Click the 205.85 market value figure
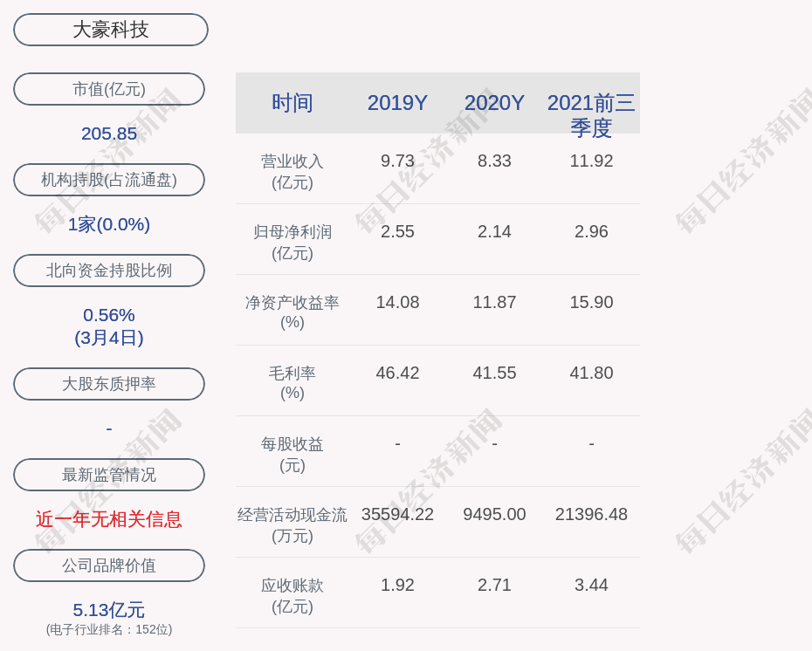Screen dimensions: 812x651 [109, 134]
